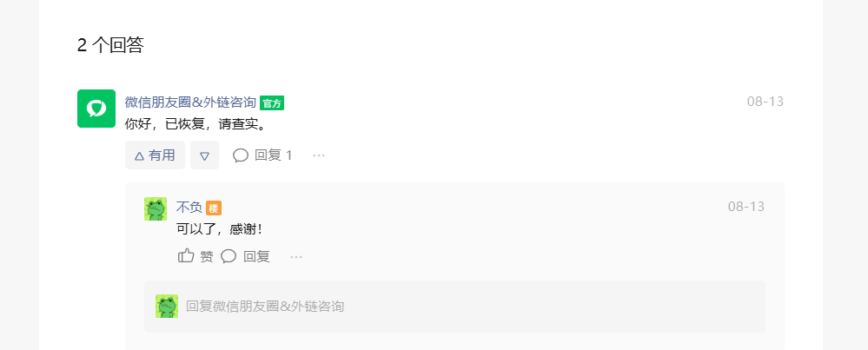
Task: Open more options ellipsis under official answer
Action: [318, 155]
